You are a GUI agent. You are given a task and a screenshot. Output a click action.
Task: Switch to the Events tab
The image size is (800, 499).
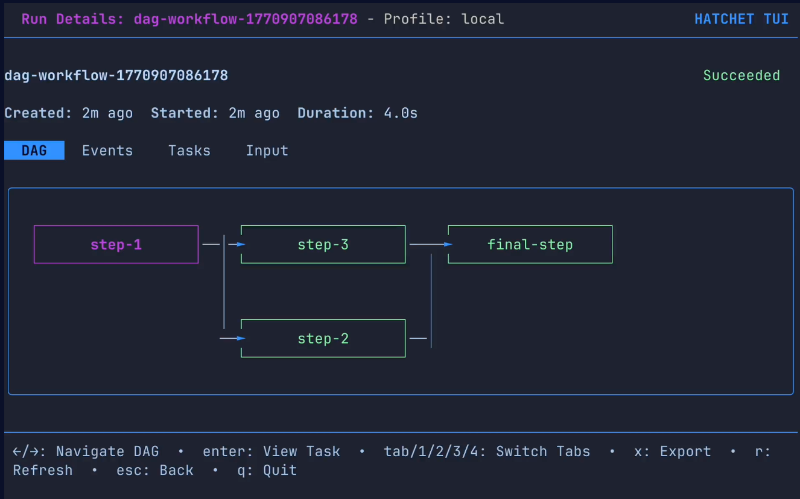coord(107,151)
